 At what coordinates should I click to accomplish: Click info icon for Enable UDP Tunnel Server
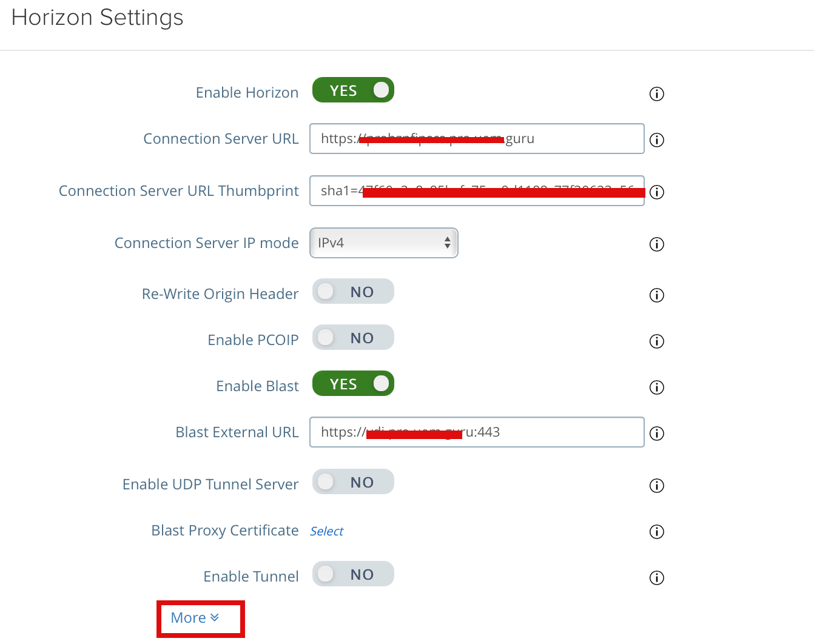pyautogui.click(x=656, y=486)
